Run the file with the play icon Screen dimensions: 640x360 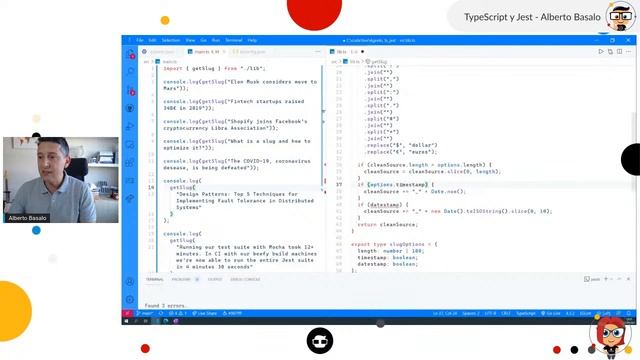pos(600,52)
